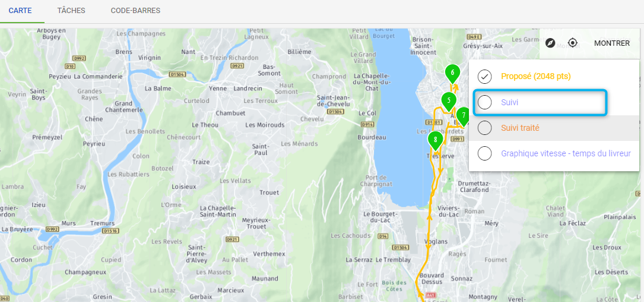Click green map marker number 7
The image size is (644, 302).
point(464,117)
